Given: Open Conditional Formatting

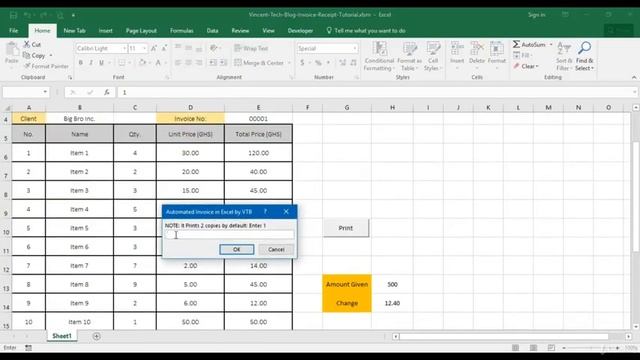Looking at the screenshot, I should [x=379, y=56].
